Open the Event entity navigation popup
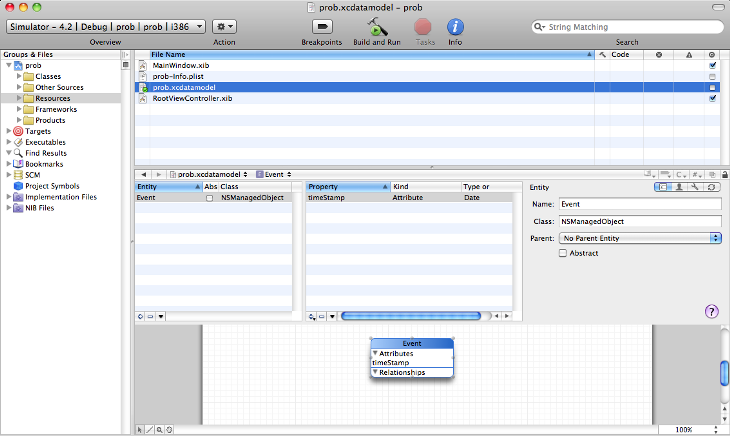The height and width of the screenshot is (436, 730). tap(274, 174)
